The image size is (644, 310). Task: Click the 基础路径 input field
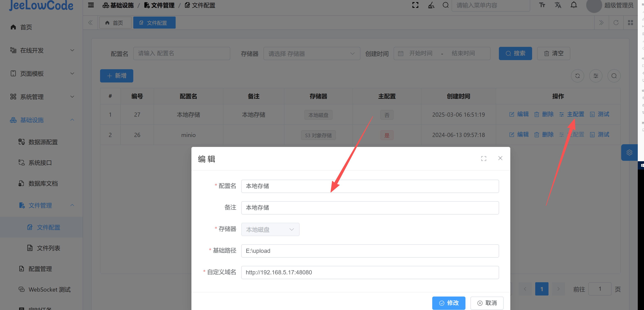pyautogui.click(x=370, y=251)
